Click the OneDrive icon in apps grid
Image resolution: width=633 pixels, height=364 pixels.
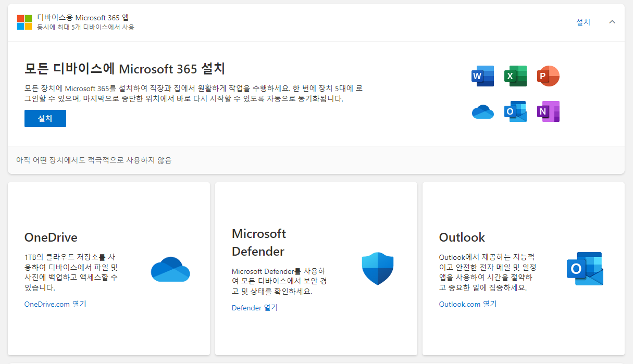click(x=482, y=111)
